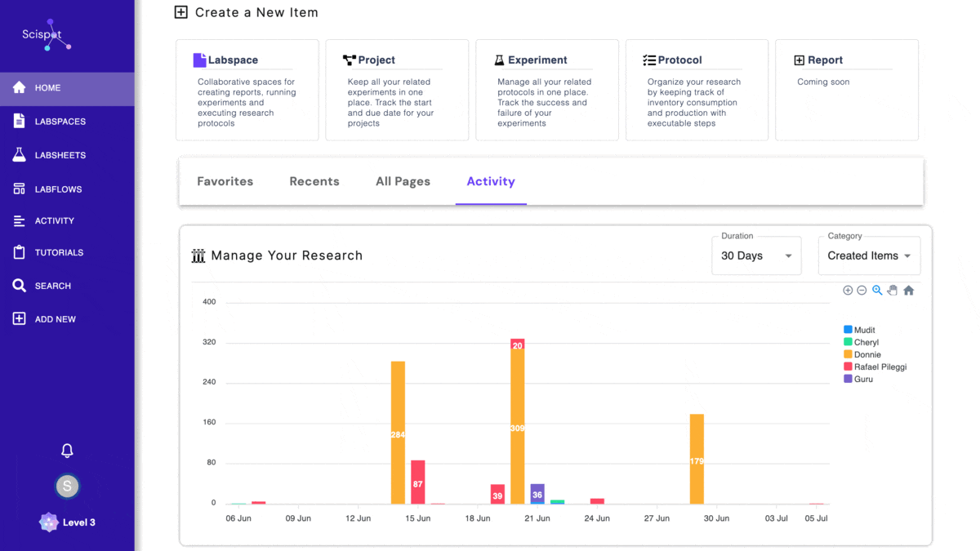
Task: Create a new Labspace card
Action: pyautogui.click(x=247, y=90)
